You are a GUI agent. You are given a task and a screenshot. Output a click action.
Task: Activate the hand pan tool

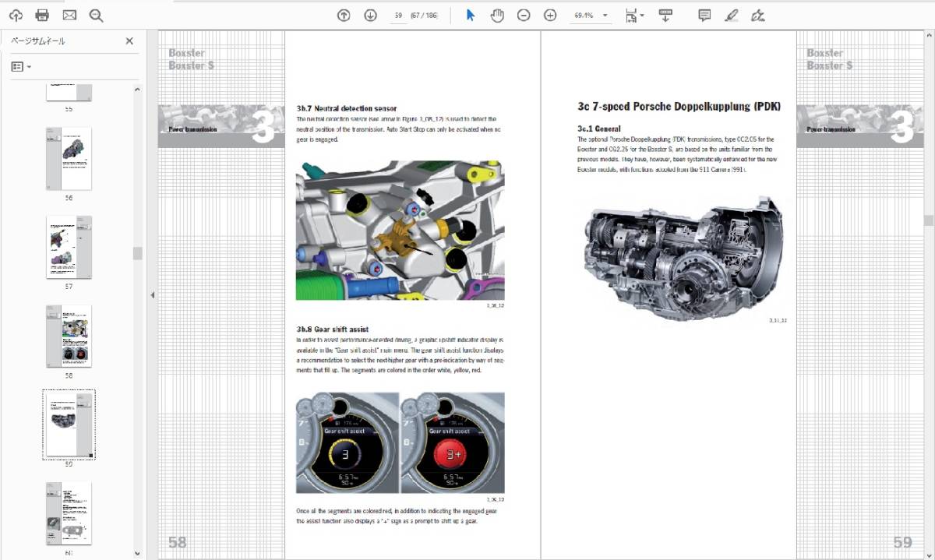click(497, 15)
